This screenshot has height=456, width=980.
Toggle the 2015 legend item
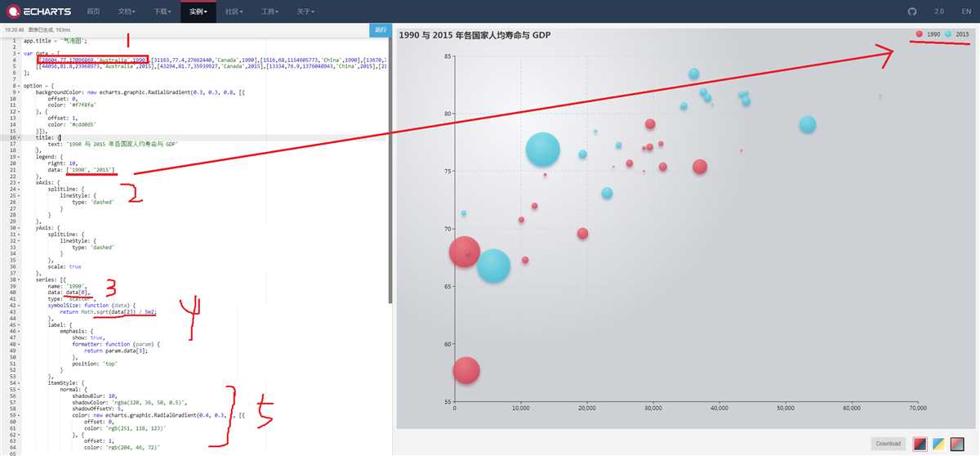pos(957,34)
